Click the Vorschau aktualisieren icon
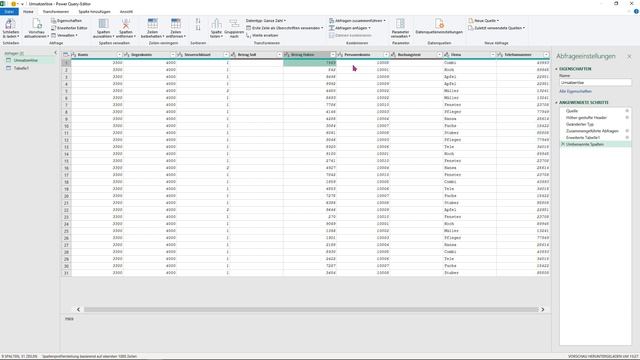 [36, 24]
